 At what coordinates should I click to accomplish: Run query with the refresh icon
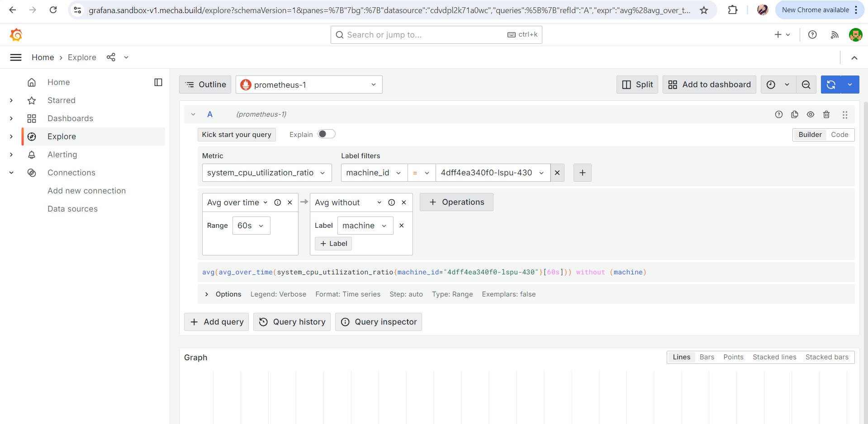pos(831,85)
